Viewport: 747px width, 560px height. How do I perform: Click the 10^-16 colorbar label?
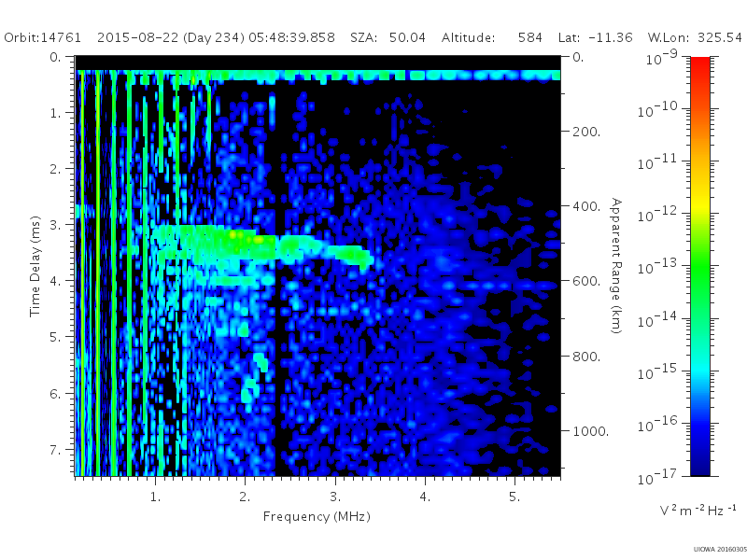point(658,425)
